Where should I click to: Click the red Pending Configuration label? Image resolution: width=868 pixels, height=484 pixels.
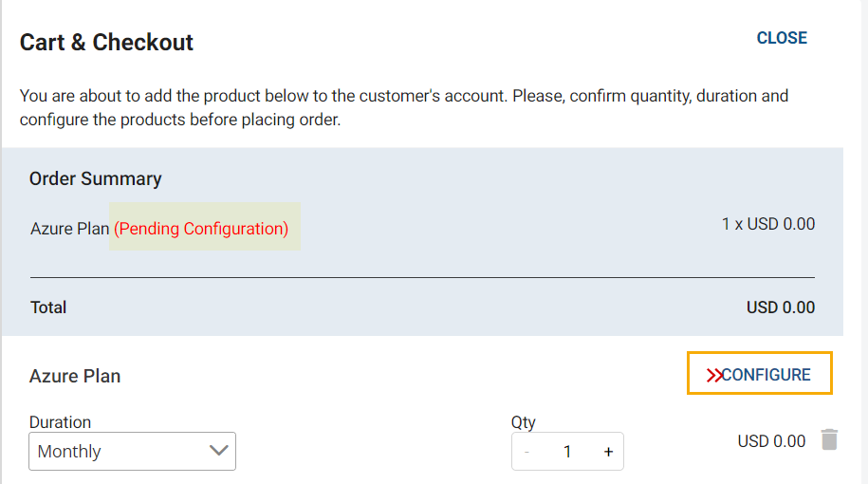click(201, 229)
